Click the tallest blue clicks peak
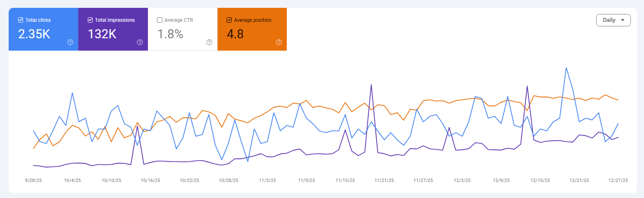This screenshot has height=198, width=644. 567,68
